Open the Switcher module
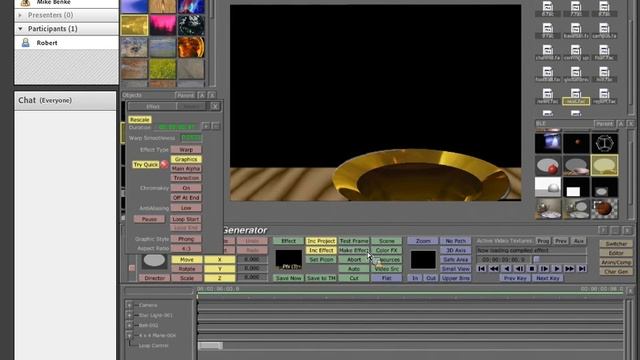 [616, 244]
